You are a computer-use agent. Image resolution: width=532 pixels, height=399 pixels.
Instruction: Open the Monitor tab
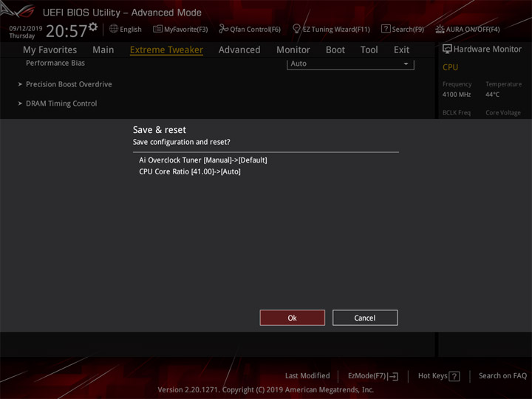click(x=293, y=50)
